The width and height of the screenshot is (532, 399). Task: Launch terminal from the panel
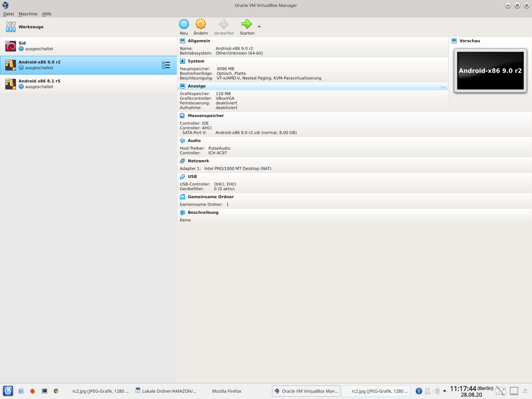45,391
